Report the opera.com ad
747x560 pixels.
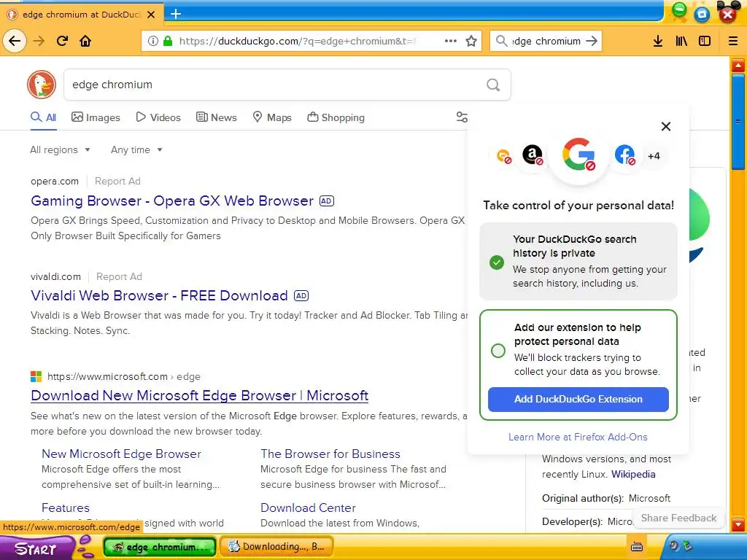pyautogui.click(x=117, y=181)
